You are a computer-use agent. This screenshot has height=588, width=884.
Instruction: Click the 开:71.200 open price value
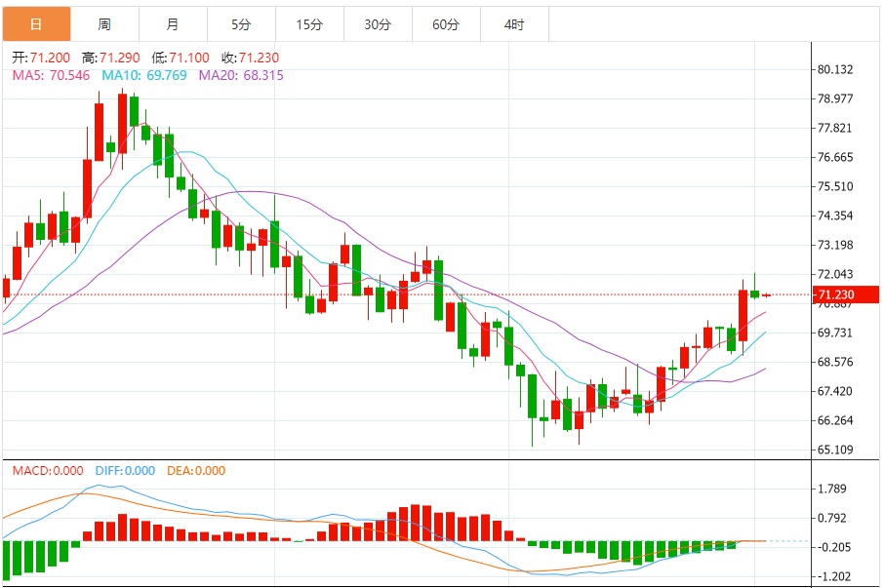pyautogui.click(x=41, y=58)
